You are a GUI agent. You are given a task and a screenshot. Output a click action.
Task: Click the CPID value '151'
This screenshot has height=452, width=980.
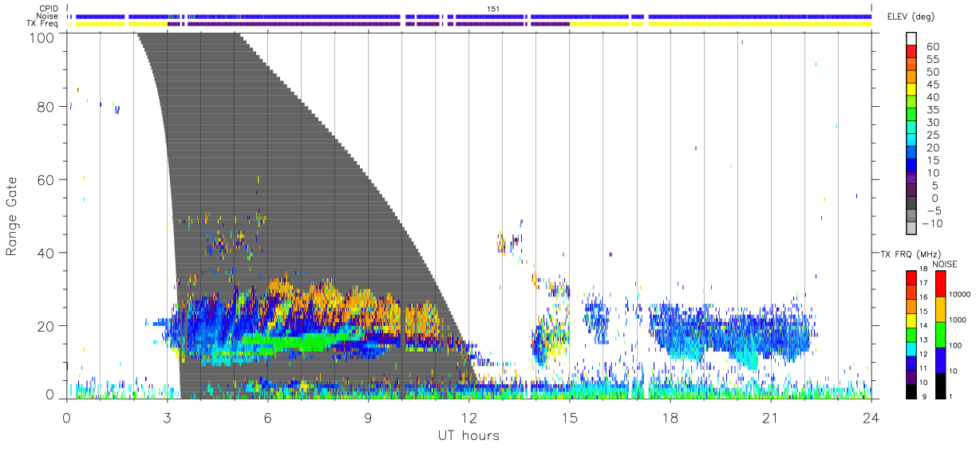pyautogui.click(x=492, y=9)
